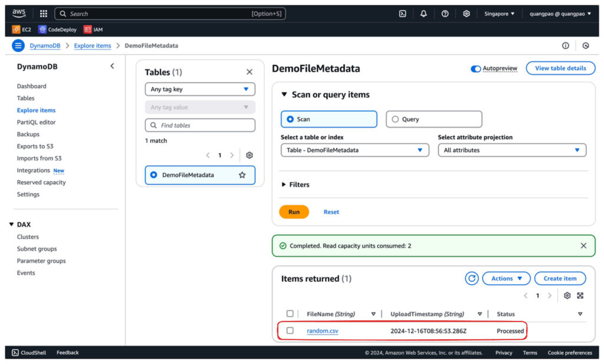Image resolution: width=604 pixels, height=364 pixels.
Task: Open Exports to S3 in navigation
Action: (x=35, y=146)
